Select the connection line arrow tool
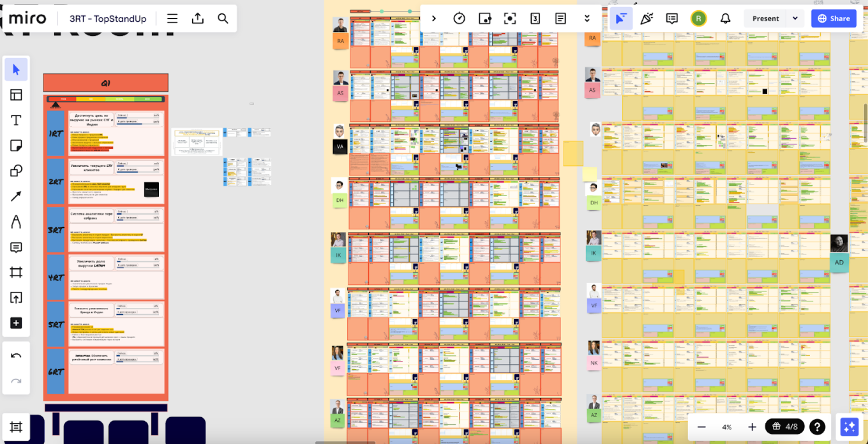 click(16, 197)
